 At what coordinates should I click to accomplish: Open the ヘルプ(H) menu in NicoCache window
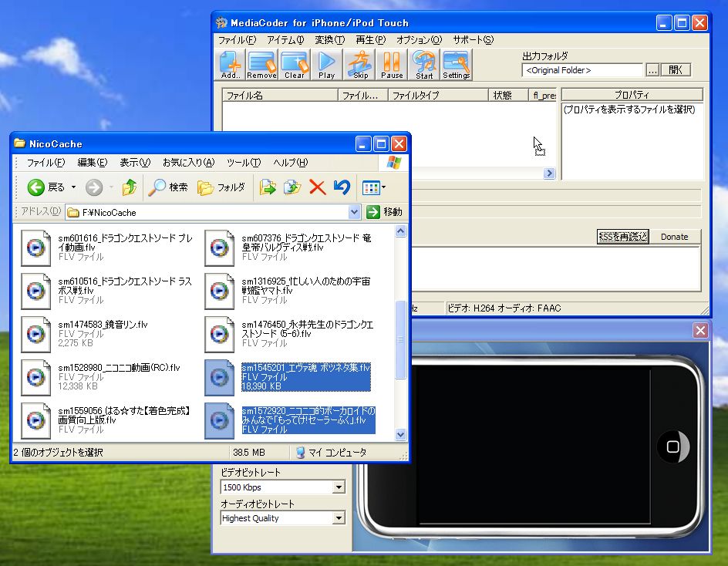(x=290, y=163)
